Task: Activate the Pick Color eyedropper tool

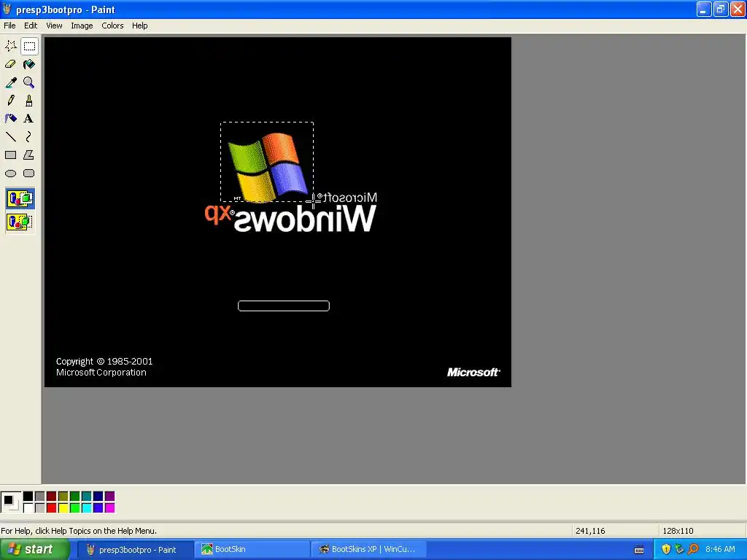Action: [10, 82]
